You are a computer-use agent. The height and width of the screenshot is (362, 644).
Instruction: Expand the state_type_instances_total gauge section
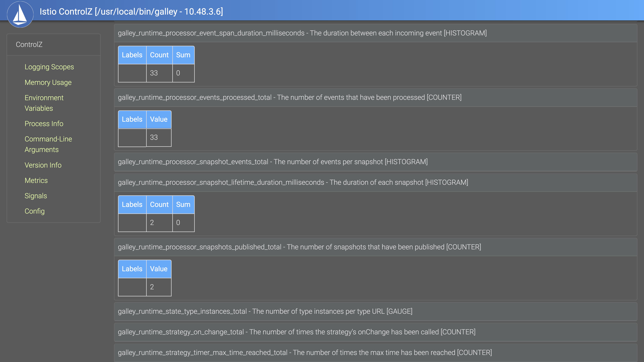pos(265,311)
